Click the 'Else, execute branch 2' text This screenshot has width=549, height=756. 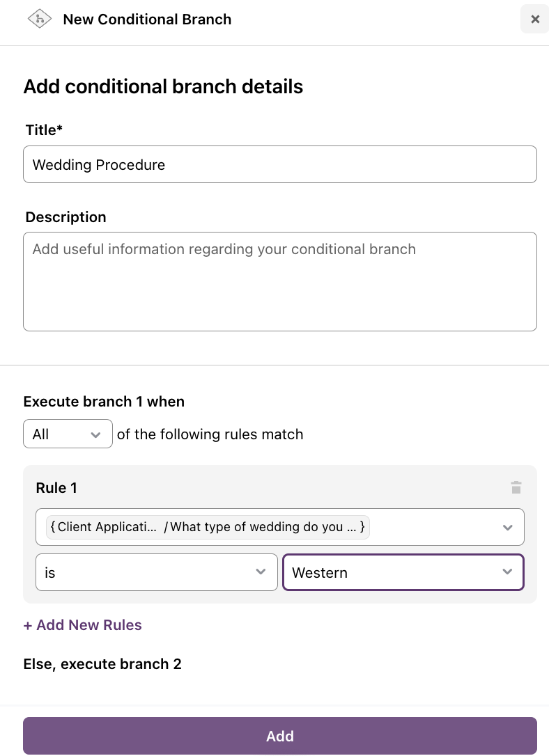(x=102, y=664)
